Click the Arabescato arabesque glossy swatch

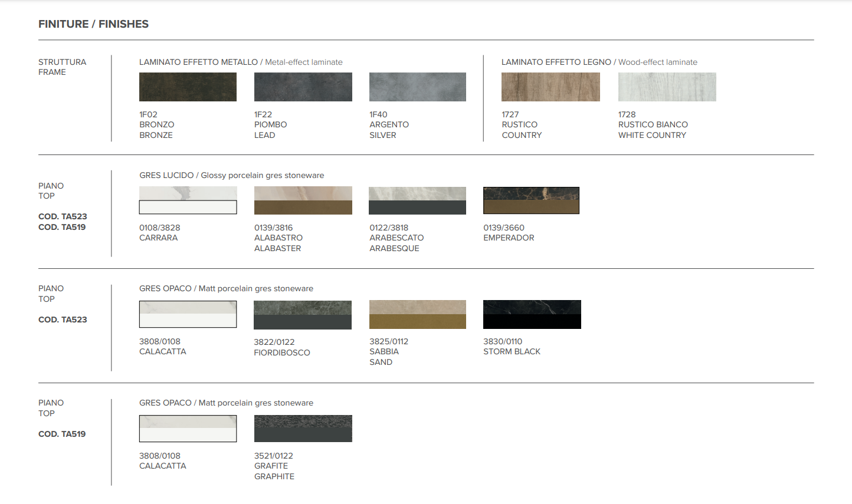coord(417,200)
